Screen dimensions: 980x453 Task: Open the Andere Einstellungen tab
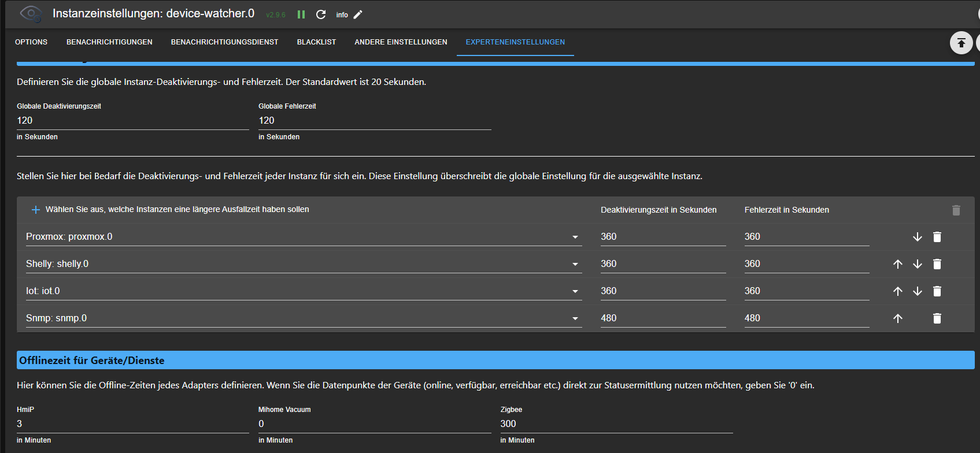pyautogui.click(x=401, y=42)
